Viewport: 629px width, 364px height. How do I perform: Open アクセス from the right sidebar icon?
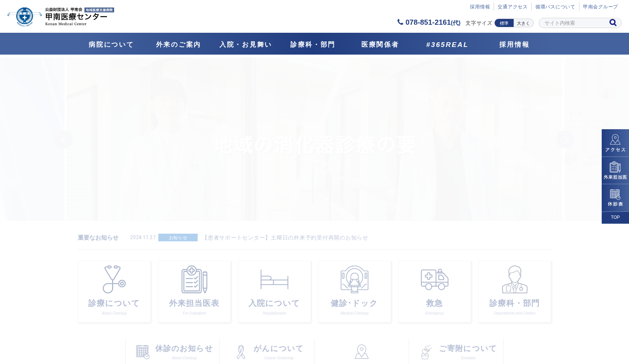point(615,142)
